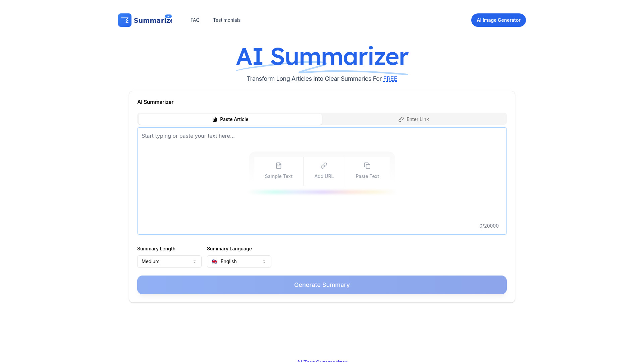Switch to the Paste Article tab
The image size is (644, 362).
click(229, 119)
